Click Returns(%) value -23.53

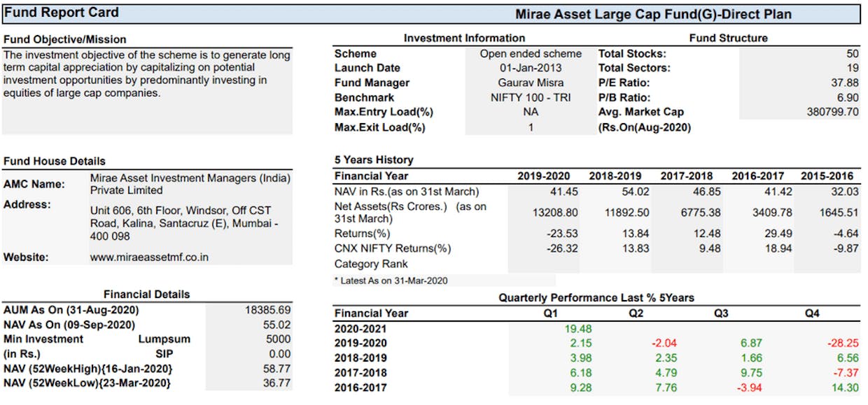coord(563,234)
